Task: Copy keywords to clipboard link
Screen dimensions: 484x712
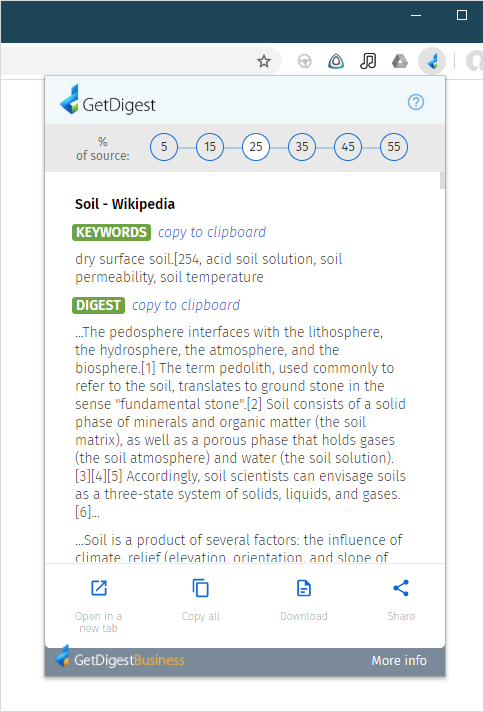Action: (x=212, y=232)
